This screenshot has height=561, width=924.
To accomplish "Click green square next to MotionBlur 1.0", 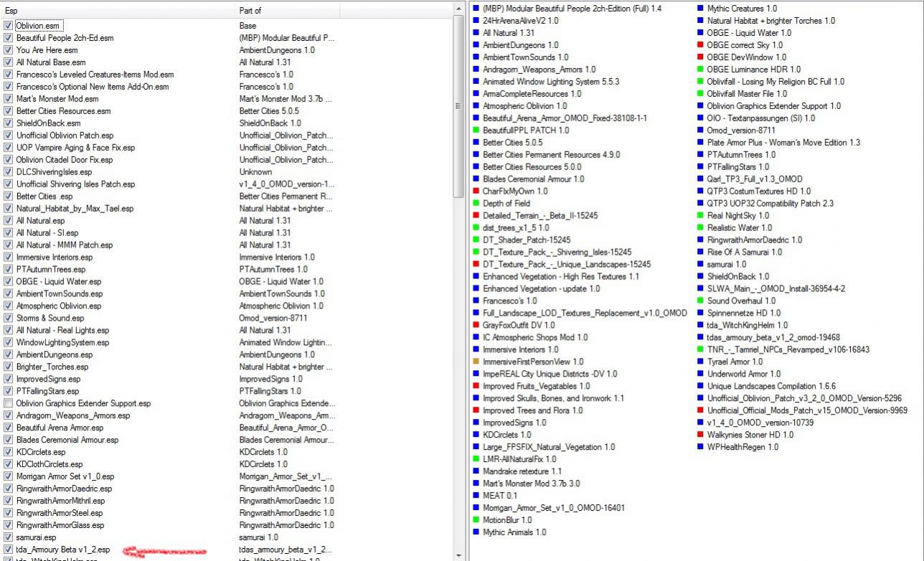I will pyautogui.click(x=476, y=520).
